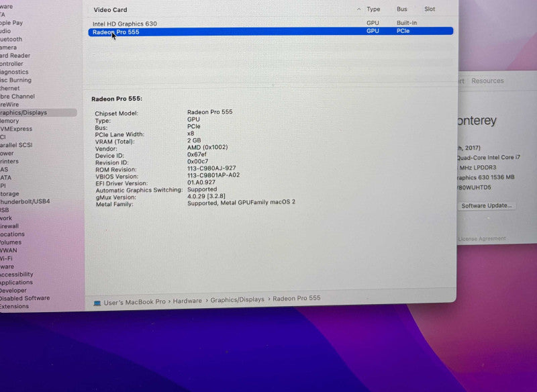Select Camera in the sidebar
This screenshot has width=537, height=392.
(8, 48)
